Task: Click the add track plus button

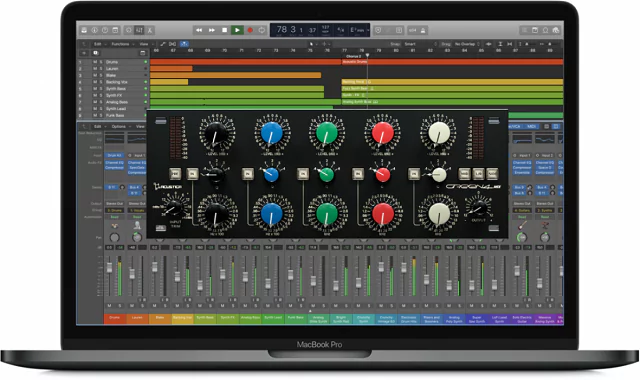Action: [x=84, y=53]
